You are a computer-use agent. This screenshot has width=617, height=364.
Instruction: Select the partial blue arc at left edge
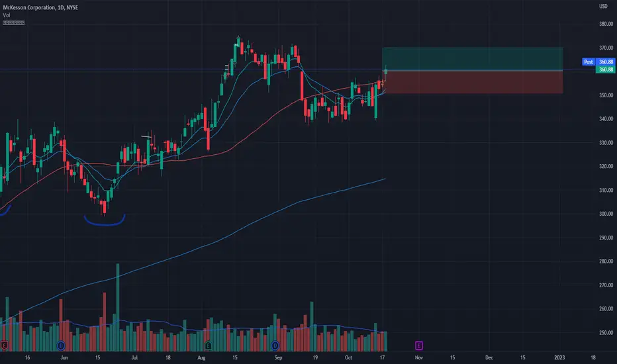tap(5, 210)
